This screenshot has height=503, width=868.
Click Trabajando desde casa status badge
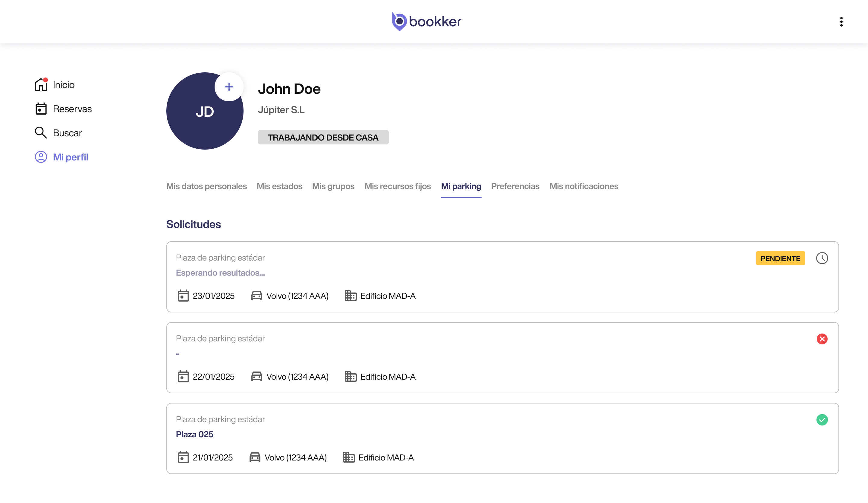click(323, 138)
